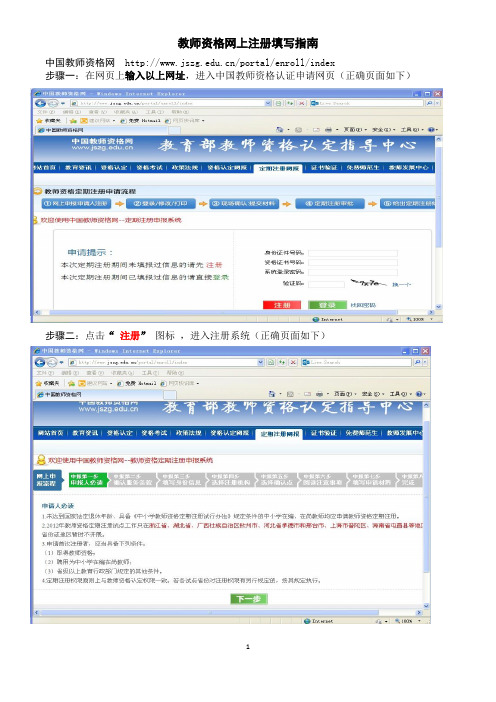The image size is (496, 702).
Task: Click the green 下一步 button
Action: point(248,599)
